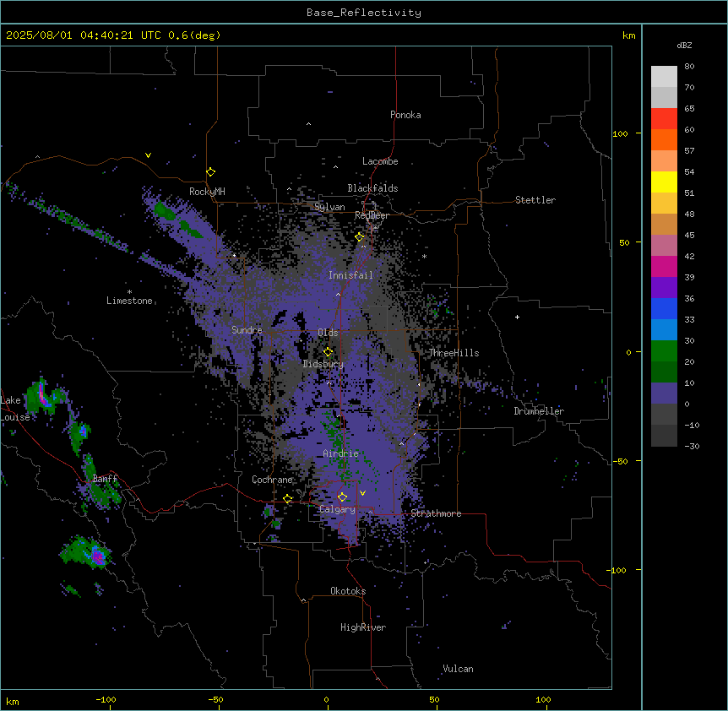The width and height of the screenshot is (728, 711).
Task: Click the yellow diamond marker at Olds
Action: coord(328,352)
